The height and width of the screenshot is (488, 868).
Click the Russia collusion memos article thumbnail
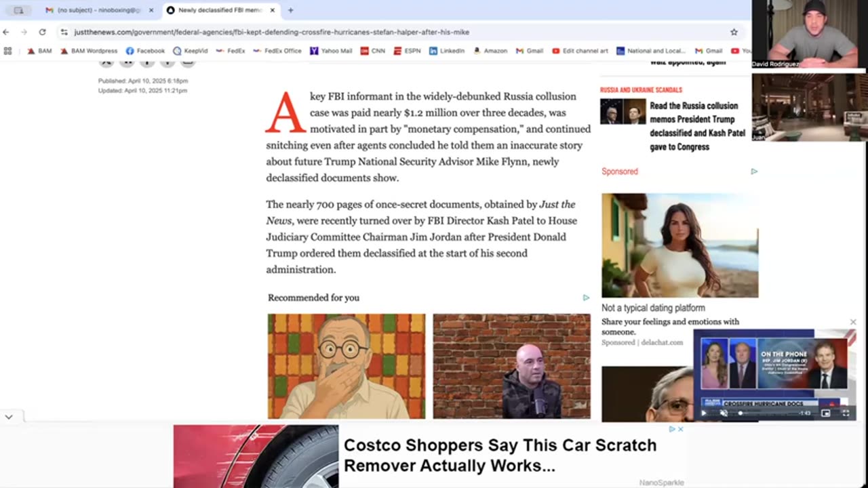(623, 111)
